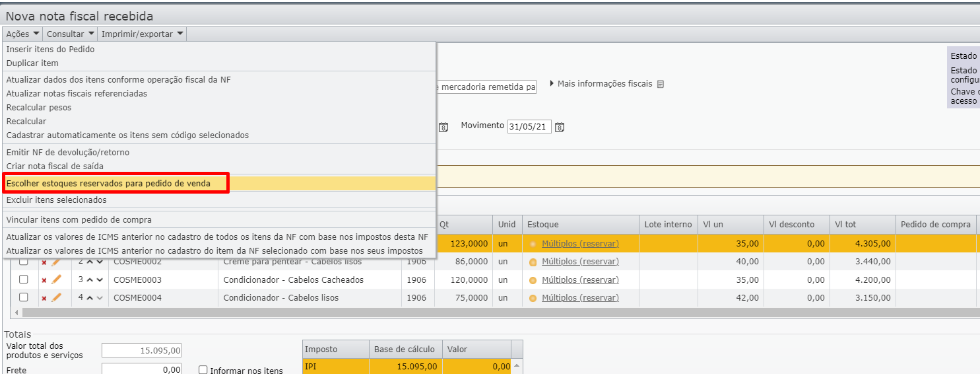Choose ICMS update for todos os itens da NF
This screenshot has width=980, height=374.
point(218,237)
